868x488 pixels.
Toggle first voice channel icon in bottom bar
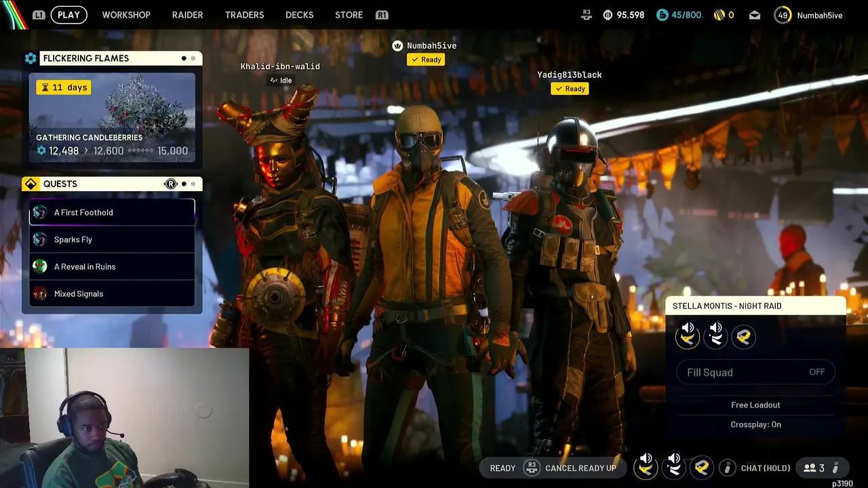point(646,467)
